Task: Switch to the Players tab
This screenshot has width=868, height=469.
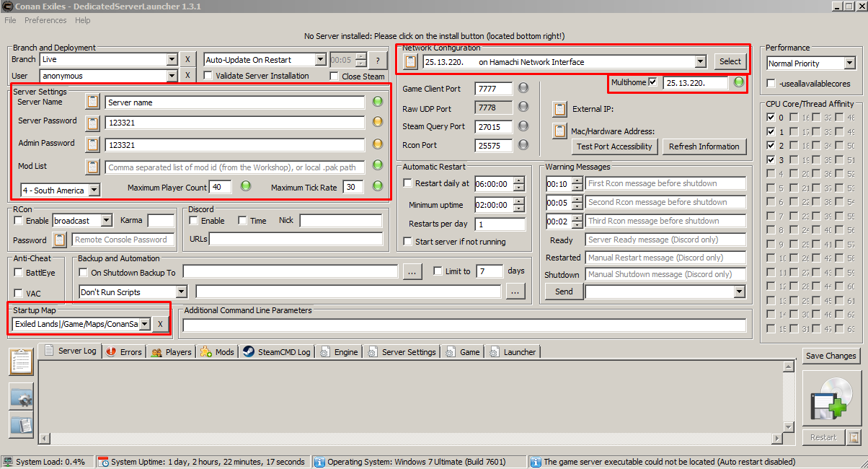Action: 172,352
